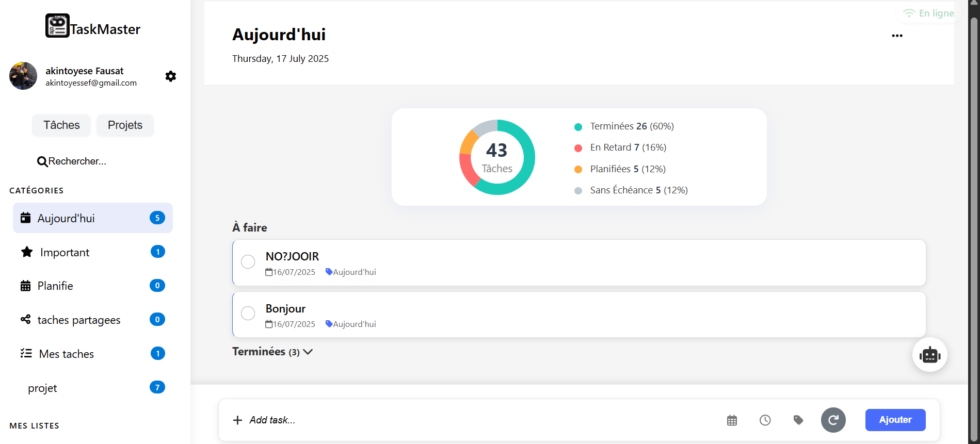
Task: Open settings with the gear icon
Action: point(171,76)
